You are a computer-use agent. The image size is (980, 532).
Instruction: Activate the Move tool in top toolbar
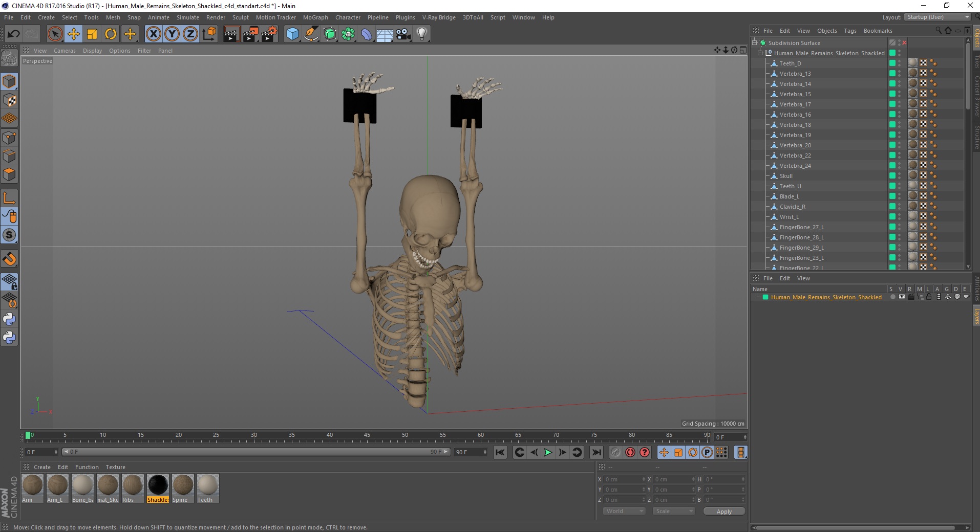pos(73,34)
